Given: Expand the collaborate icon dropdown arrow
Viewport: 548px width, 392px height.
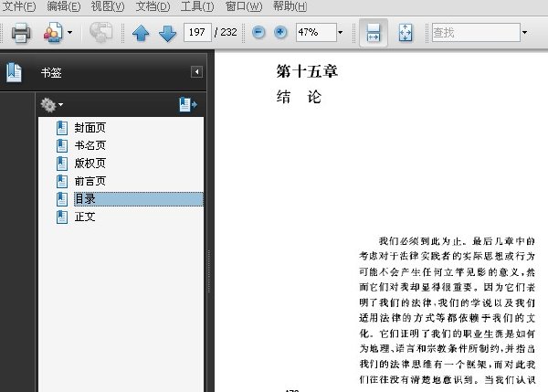Looking at the screenshot, I should tap(70, 33).
